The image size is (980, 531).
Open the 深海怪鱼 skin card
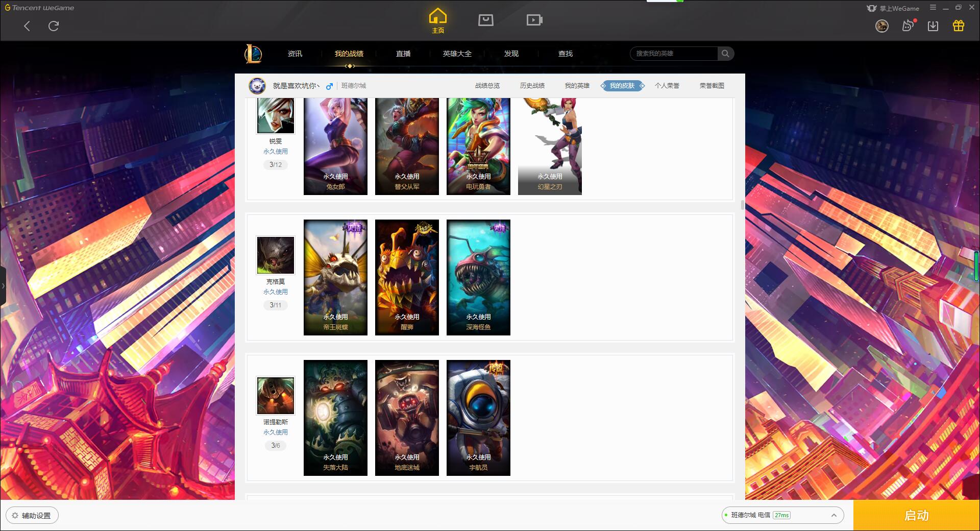tap(478, 277)
